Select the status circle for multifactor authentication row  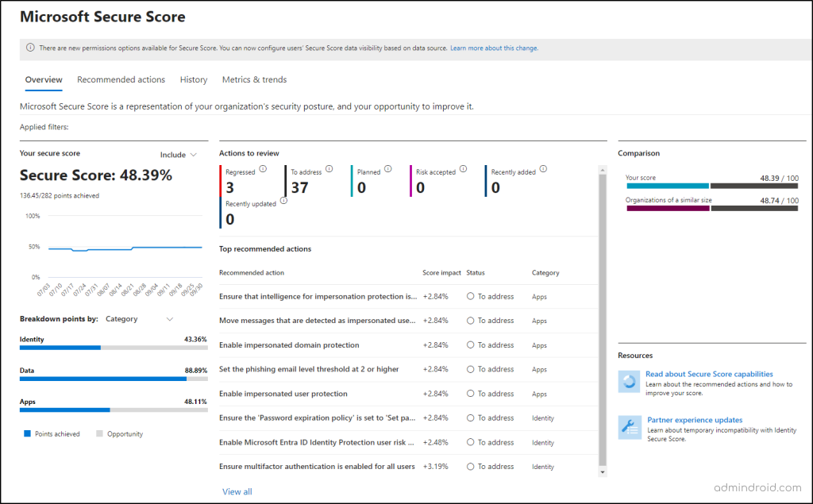470,467
